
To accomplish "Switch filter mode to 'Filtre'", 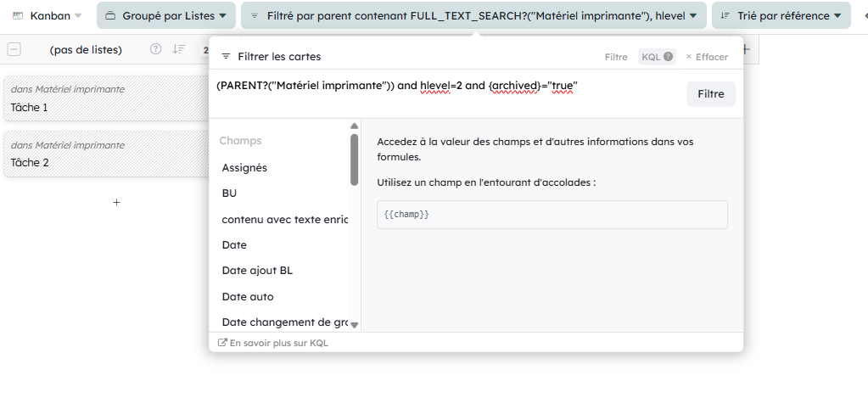I will (616, 57).
